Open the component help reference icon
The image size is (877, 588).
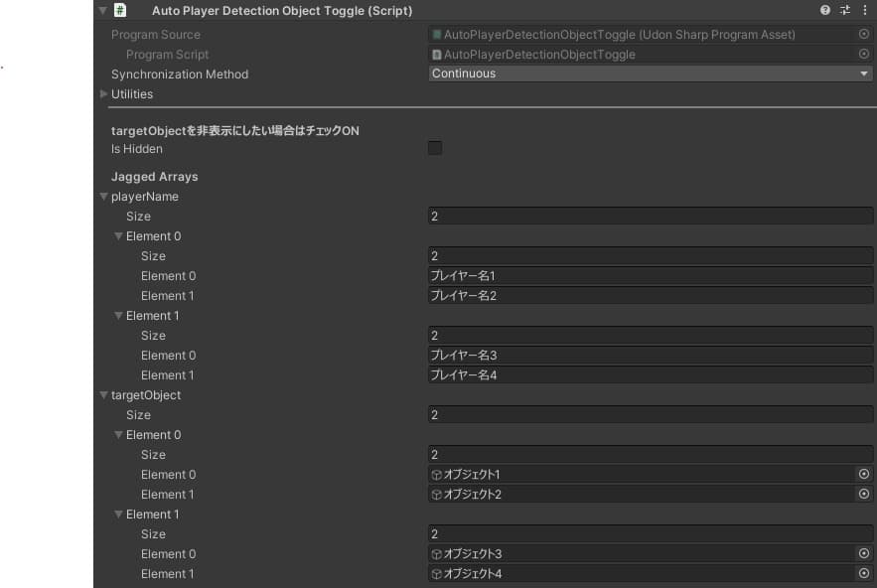[825, 10]
